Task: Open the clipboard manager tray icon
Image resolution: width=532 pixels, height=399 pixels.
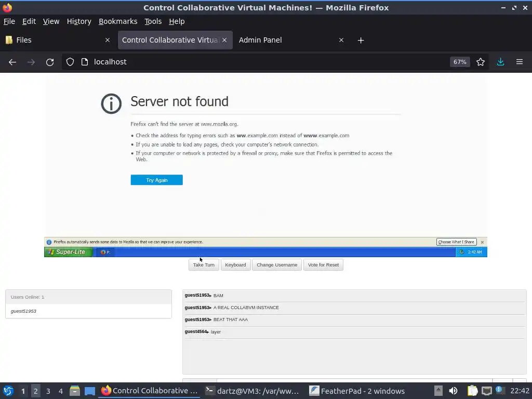Action: 472,391
